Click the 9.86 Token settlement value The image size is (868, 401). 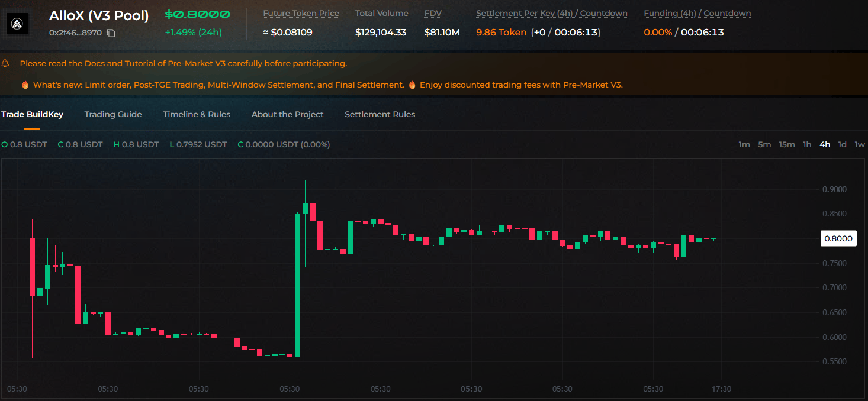(x=501, y=33)
